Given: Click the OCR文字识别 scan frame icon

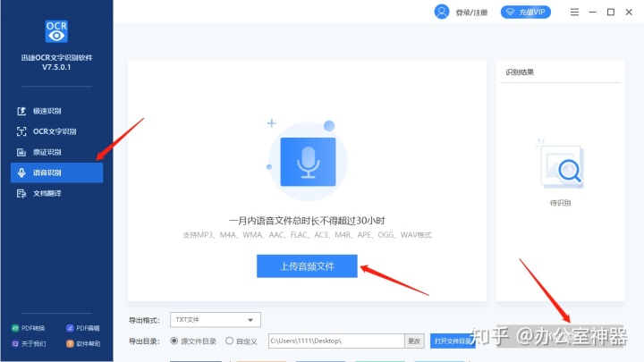Looking at the screenshot, I should coord(21,131).
